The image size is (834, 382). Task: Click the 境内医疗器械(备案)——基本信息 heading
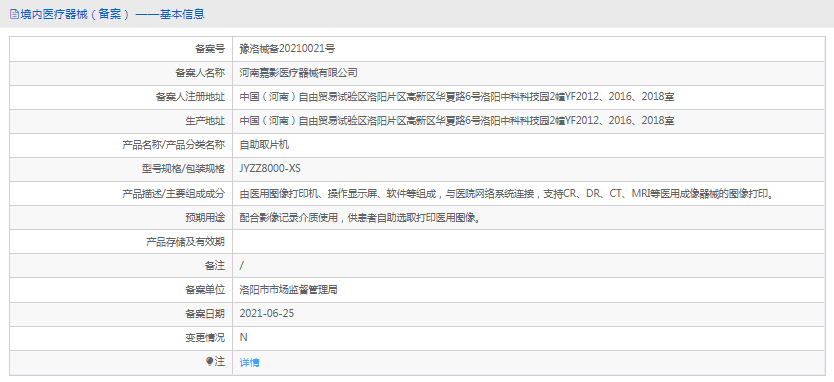tap(112, 15)
